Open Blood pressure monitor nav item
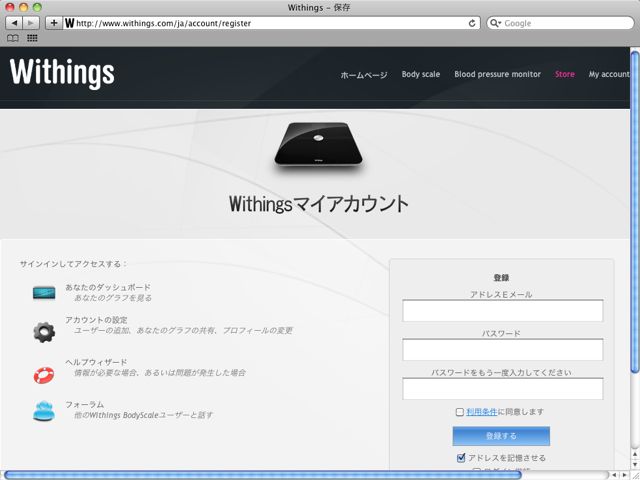 tap(497, 74)
